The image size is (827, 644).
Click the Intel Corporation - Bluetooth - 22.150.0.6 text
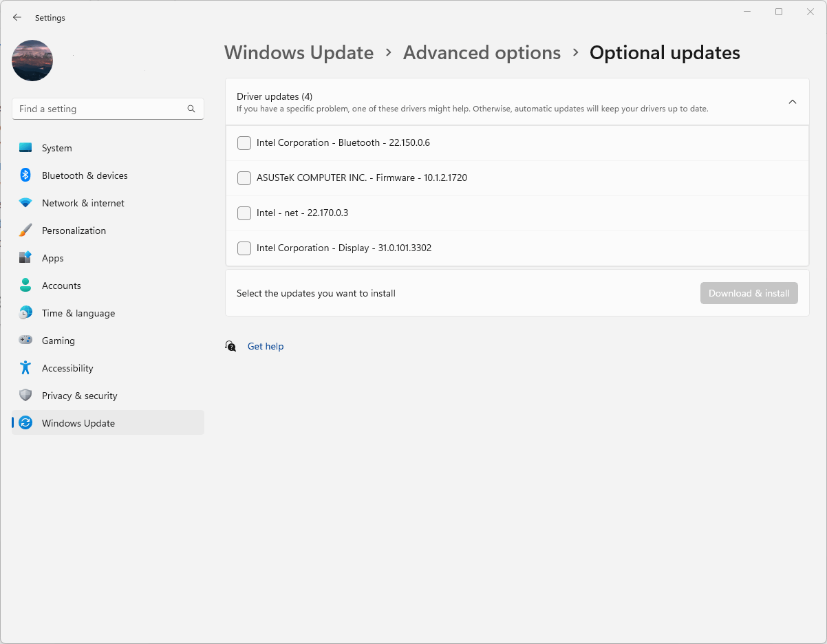[343, 142]
